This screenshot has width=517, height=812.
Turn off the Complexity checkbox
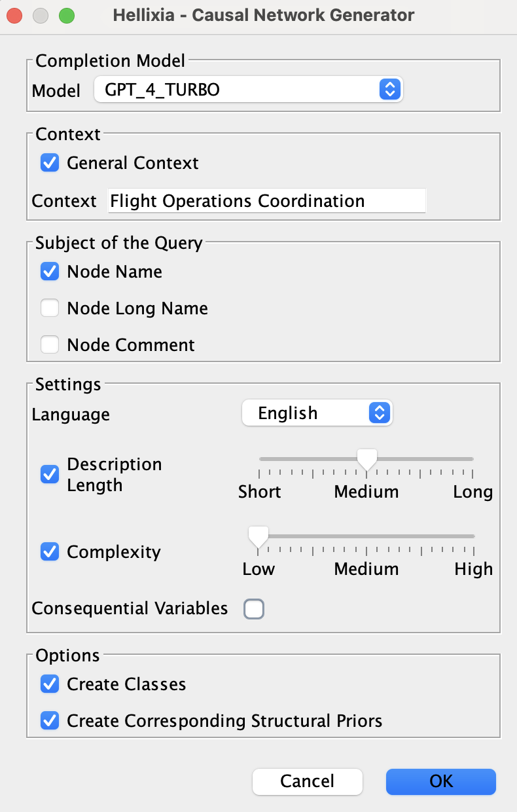click(x=50, y=552)
